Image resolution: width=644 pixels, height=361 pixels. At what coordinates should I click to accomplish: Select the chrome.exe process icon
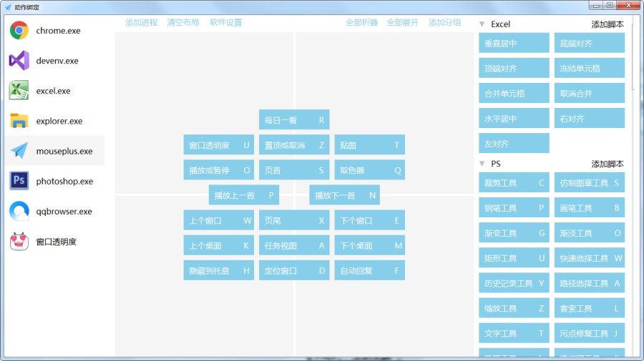tap(19, 31)
